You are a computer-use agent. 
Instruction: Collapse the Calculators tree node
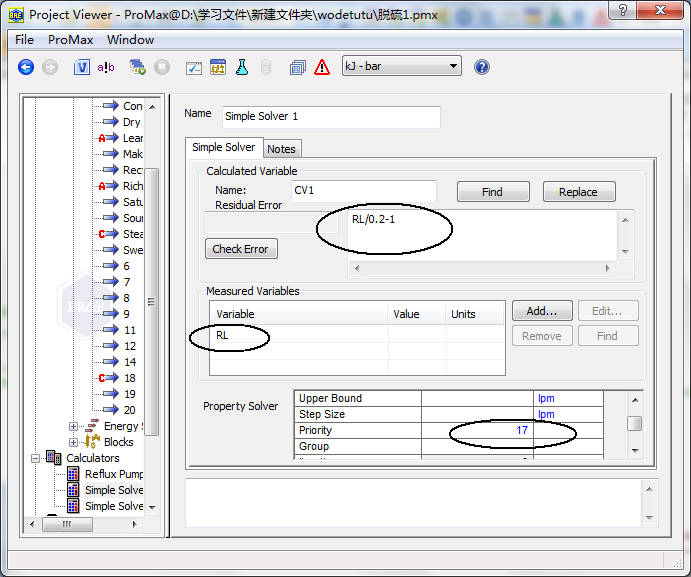tap(35, 458)
